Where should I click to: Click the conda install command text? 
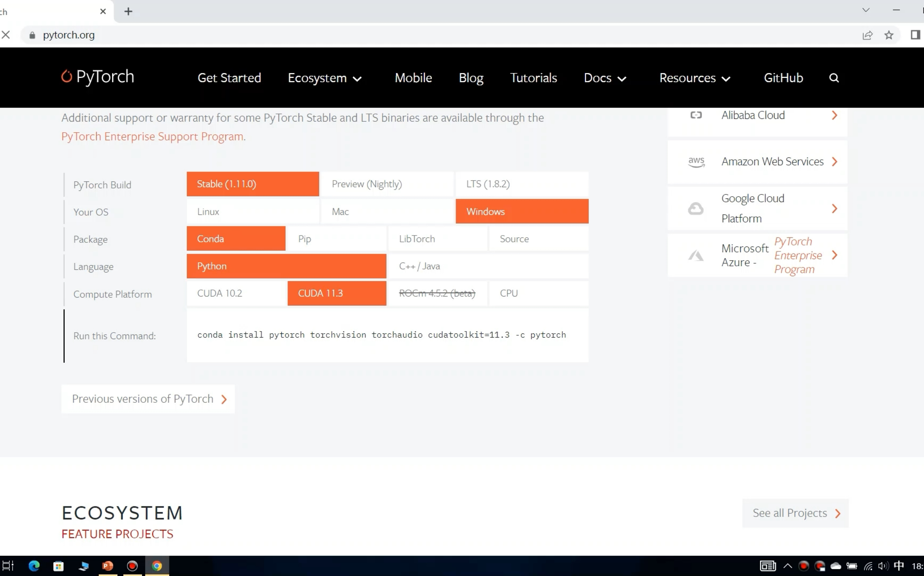381,335
